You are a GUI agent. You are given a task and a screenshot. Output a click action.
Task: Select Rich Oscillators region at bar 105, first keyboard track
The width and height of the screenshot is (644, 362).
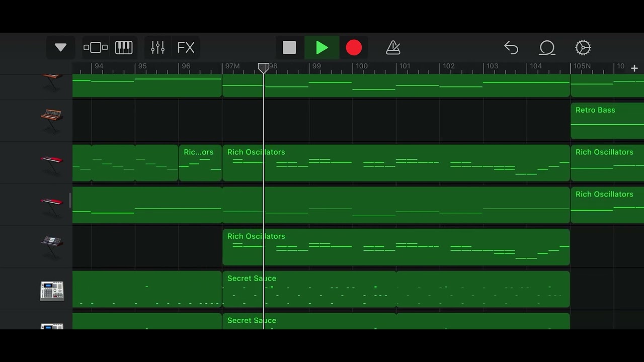(607, 163)
